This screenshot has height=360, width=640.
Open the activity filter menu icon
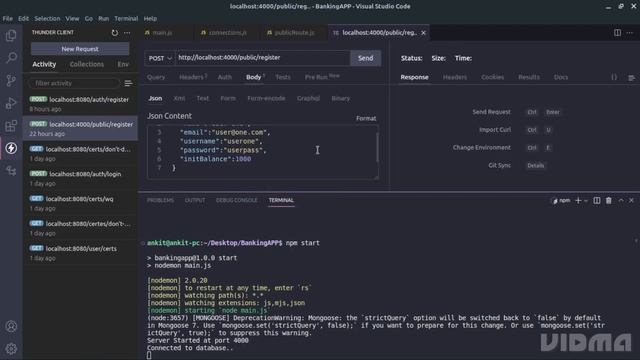pos(128,83)
